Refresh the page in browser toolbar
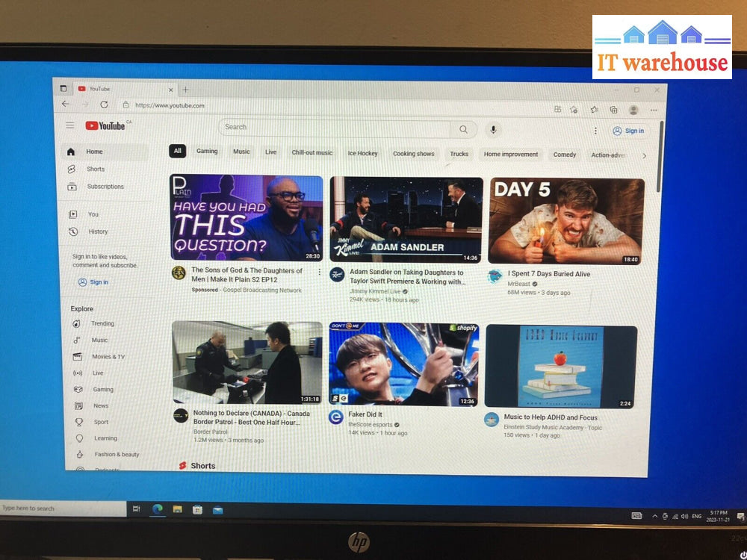Image resolution: width=747 pixels, height=560 pixels. [x=104, y=105]
